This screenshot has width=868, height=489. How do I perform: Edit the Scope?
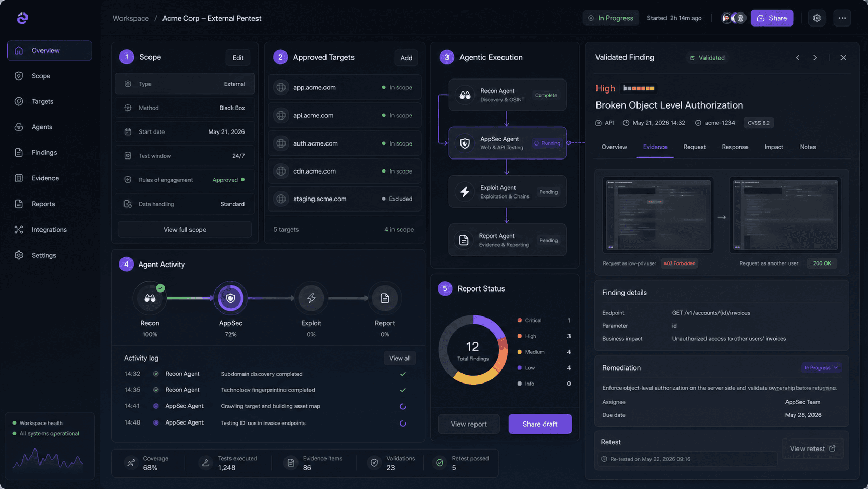pos(238,58)
